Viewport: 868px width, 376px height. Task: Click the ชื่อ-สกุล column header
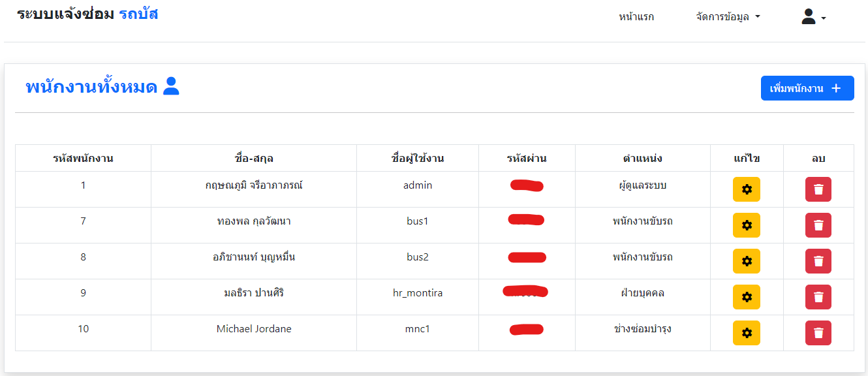(x=254, y=159)
